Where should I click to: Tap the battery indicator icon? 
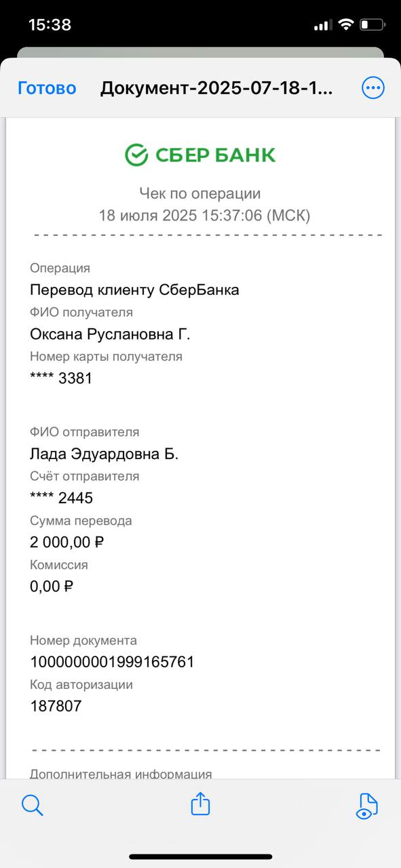(x=373, y=25)
